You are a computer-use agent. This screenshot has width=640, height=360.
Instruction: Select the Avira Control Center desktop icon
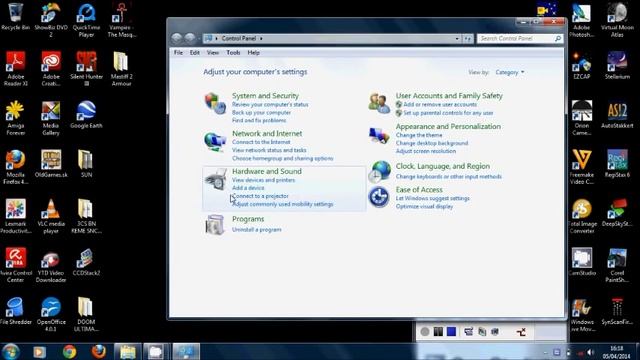click(x=16, y=265)
